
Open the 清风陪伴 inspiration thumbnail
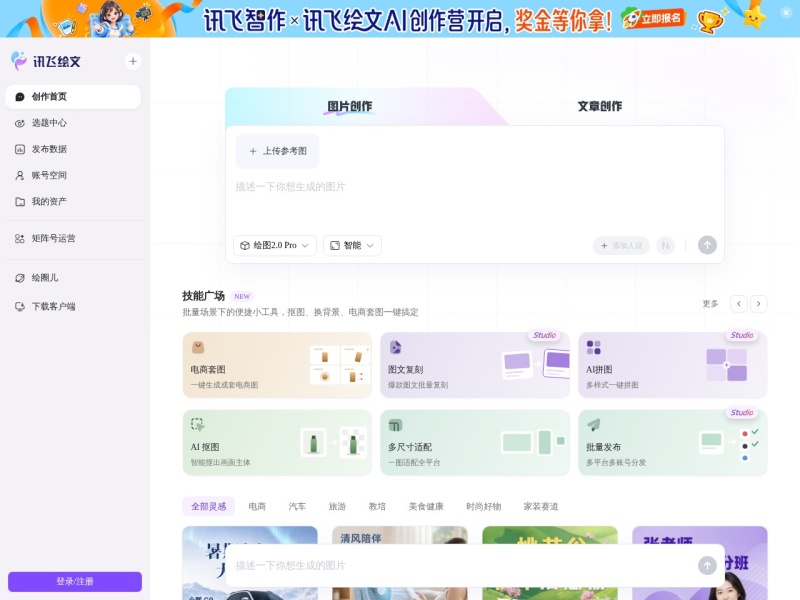click(399, 563)
